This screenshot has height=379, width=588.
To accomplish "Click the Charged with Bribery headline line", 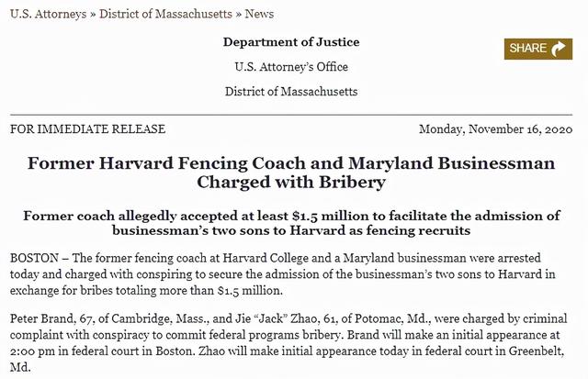I will pos(291,183).
